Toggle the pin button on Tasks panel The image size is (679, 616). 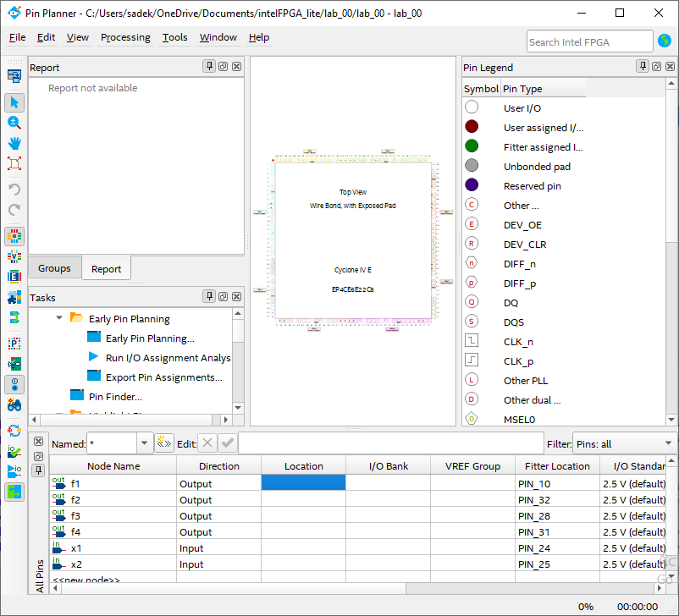[x=209, y=297]
